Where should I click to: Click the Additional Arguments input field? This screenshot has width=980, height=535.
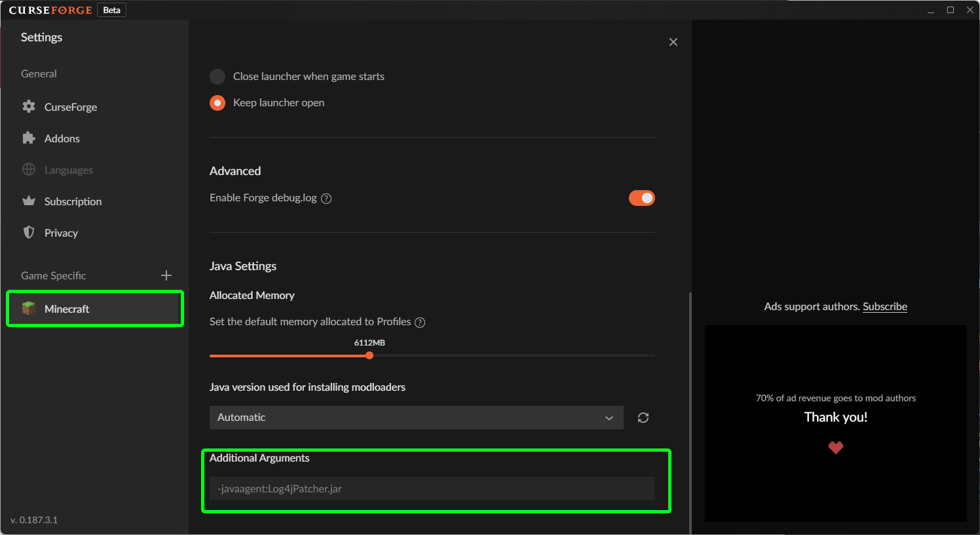pos(432,488)
